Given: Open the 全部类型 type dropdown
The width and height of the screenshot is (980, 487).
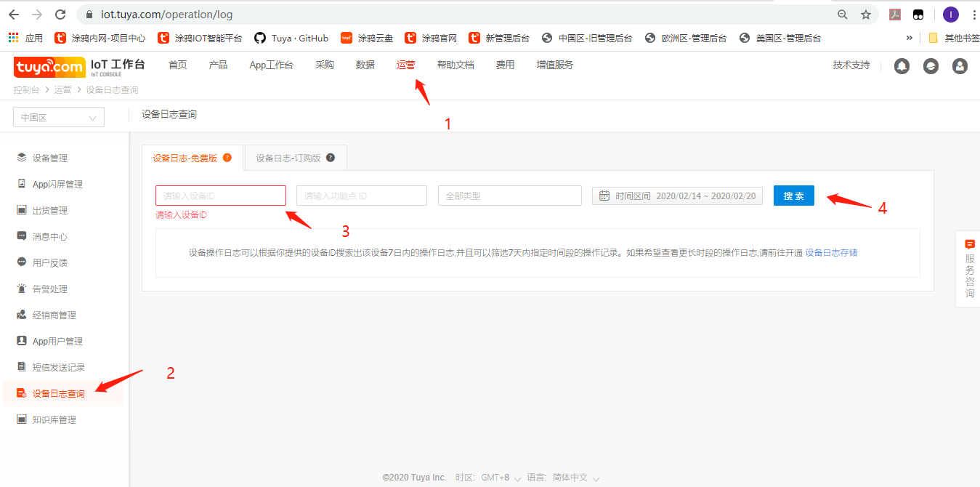Looking at the screenshot, I should (510, 196).
